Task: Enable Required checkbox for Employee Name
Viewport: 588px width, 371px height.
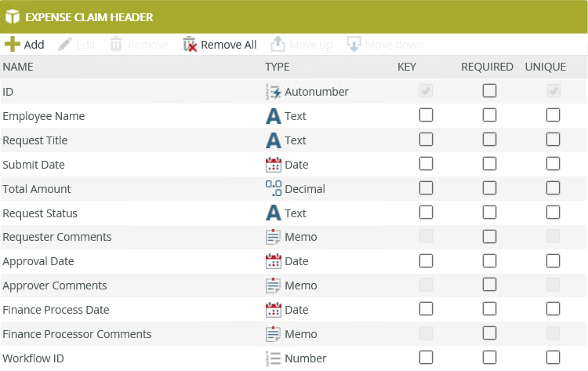Action: tap(489, 116)
